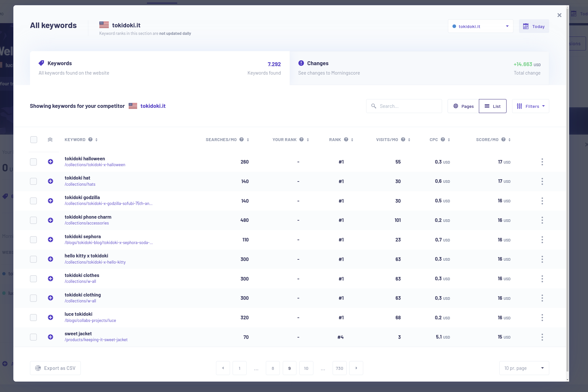588x392 pixels.
Task: Open three-dot menu for tokidoki phone charm
Action: (x=542, y=220)
